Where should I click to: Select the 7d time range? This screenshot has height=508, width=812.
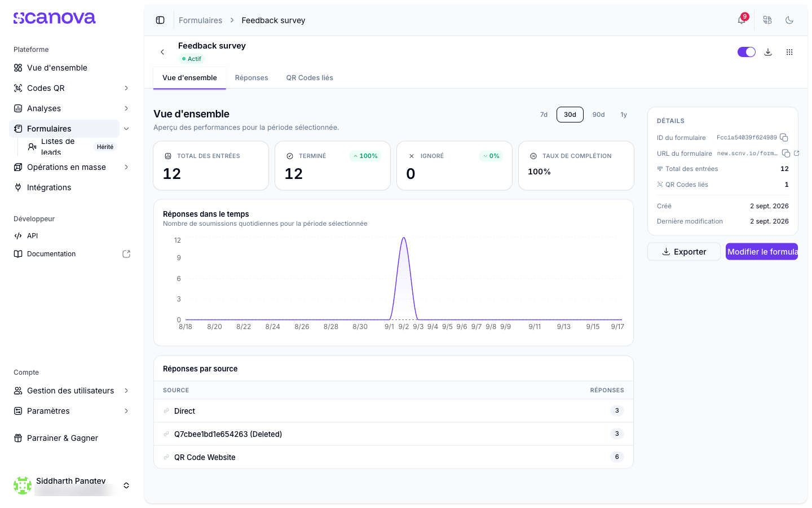pos(544,115)
